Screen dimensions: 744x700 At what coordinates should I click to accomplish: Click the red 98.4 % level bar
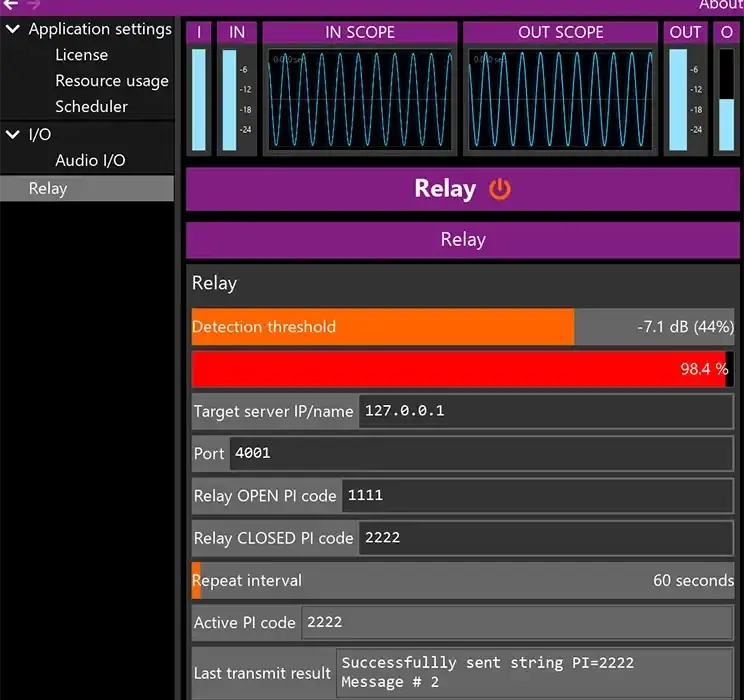[x=463, y=369]
